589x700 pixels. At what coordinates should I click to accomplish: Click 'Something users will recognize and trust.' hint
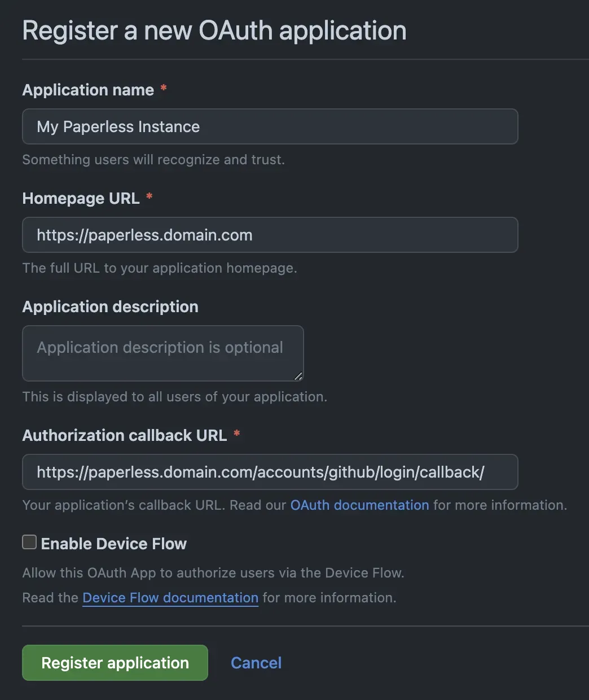click(x=153, y=160)
